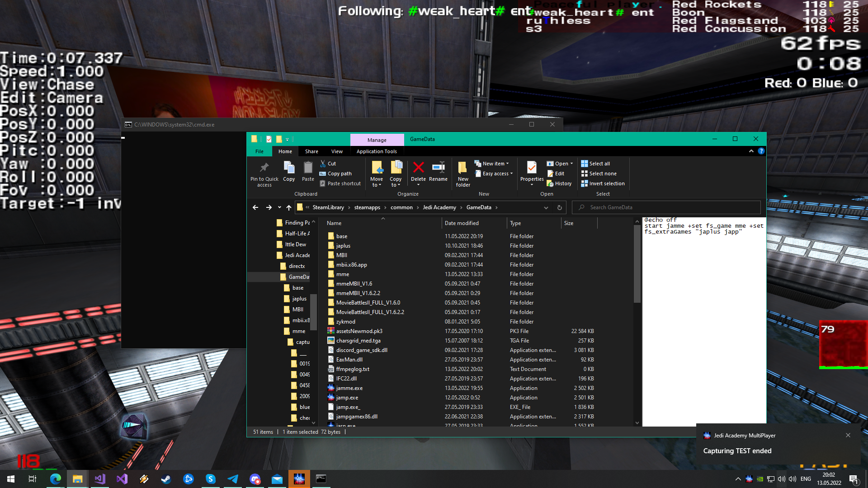The width and height of the screenshot is (868, 488).
Task: Open History in the ribbon
Action: click(559, 183)
